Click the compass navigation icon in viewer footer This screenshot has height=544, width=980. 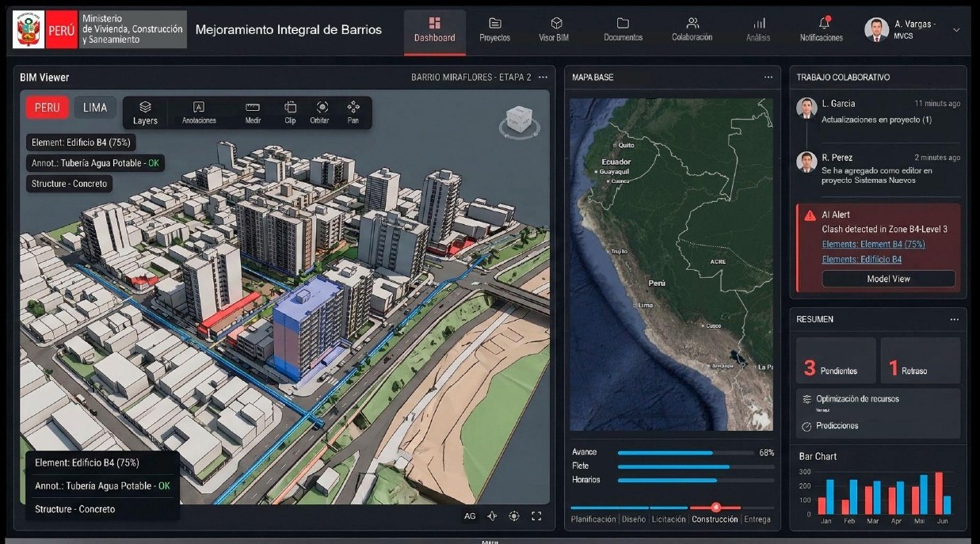[492, 515]
